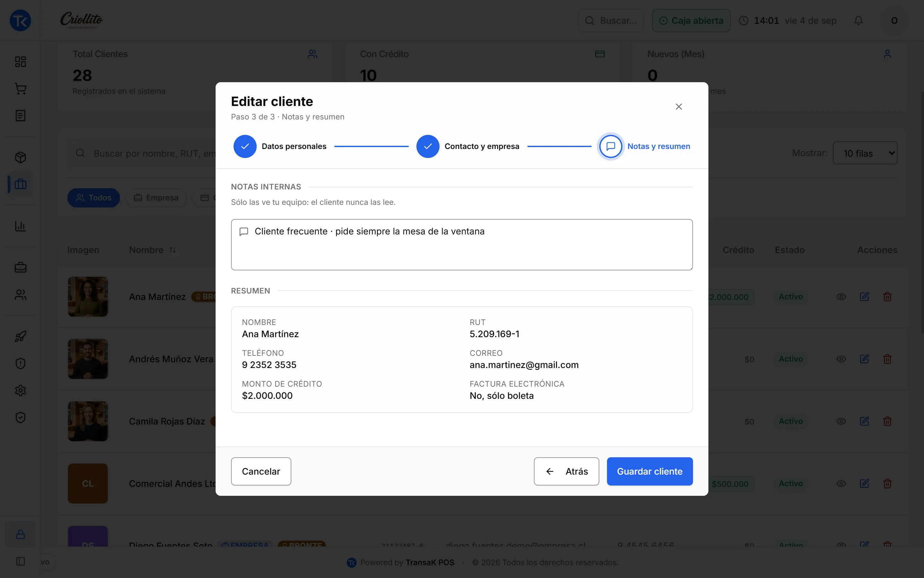Click the user avatar O at top right
This screenshot has height=578, width=924.
coord(894,20)
